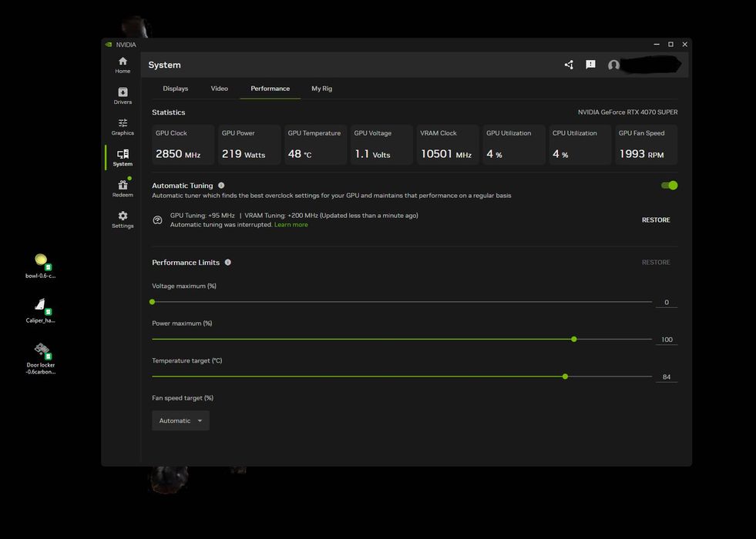Click Power maximum value field
This screenshot has height=539, width=756.
click(x=667, y=340)
